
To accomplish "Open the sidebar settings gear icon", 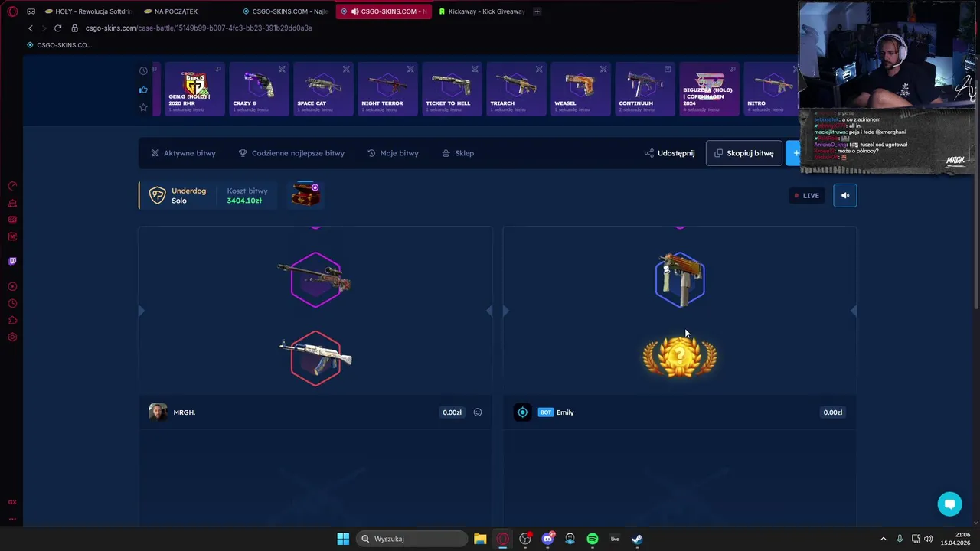I will coord(12,337).
